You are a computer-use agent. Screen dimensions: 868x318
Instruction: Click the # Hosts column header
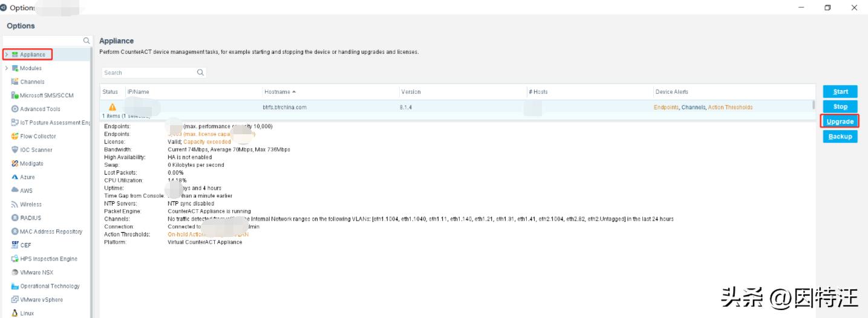coord(589,92)
